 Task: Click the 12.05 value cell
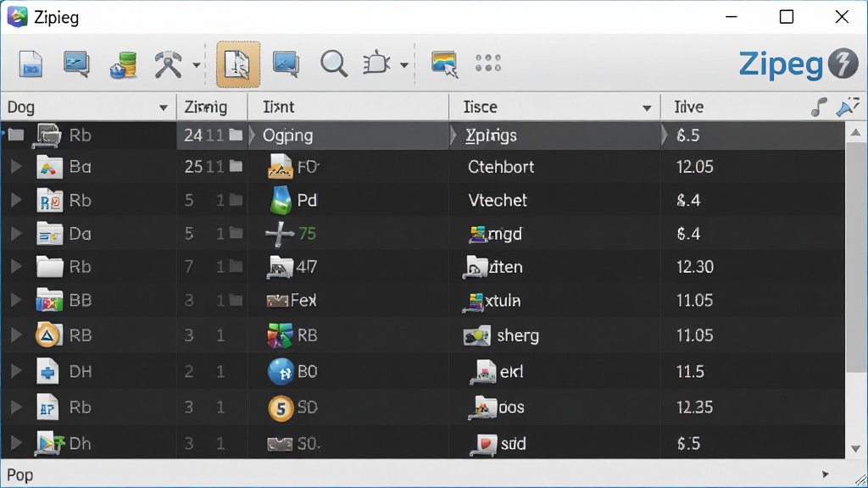coord(695,167)
